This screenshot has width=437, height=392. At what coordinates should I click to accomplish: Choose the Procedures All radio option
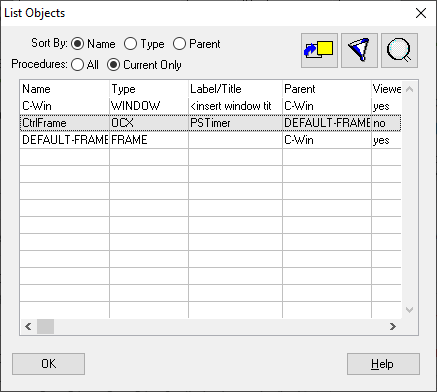(x=77, y=64)
